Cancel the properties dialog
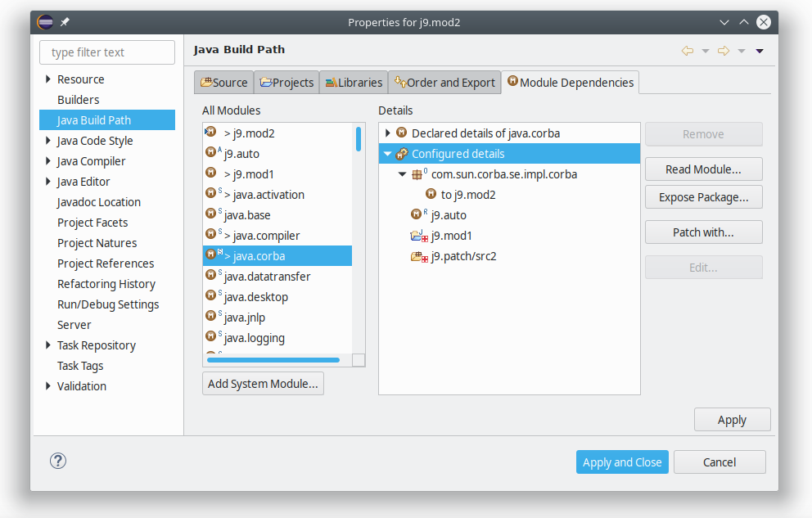The height and width of the screenshot is (518, 812). (720, 462)
